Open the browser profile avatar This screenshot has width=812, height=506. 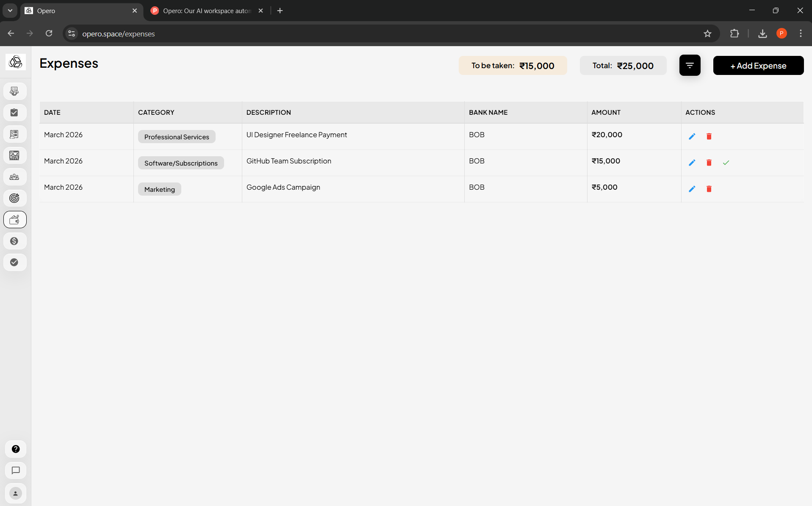782,33
